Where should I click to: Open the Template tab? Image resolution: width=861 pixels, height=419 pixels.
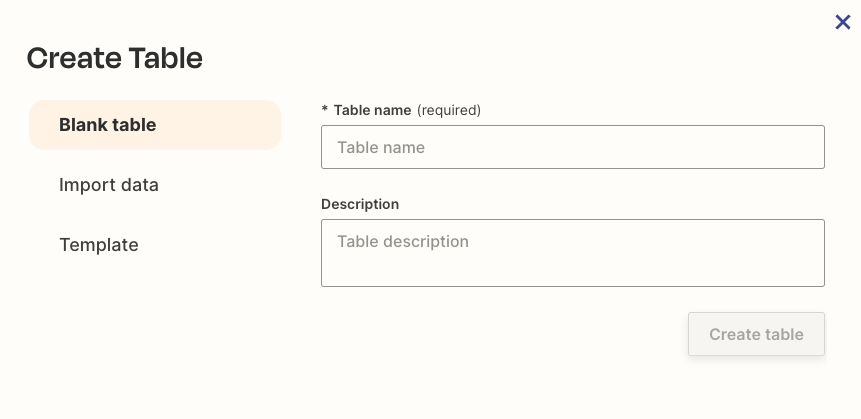tap(99, 245)
